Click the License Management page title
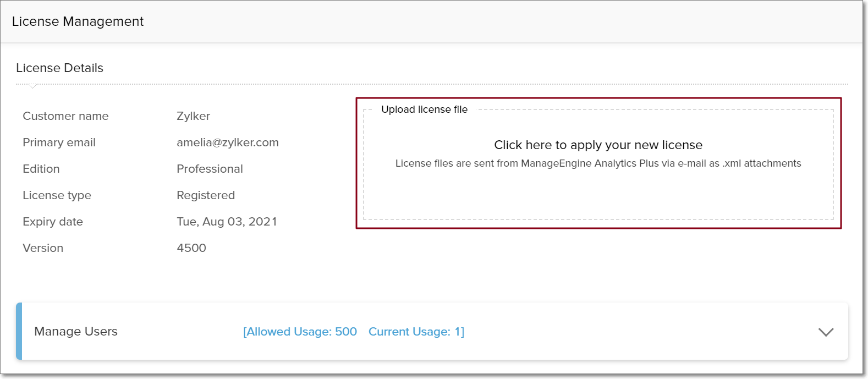868x379 pixels. [78, 21]
